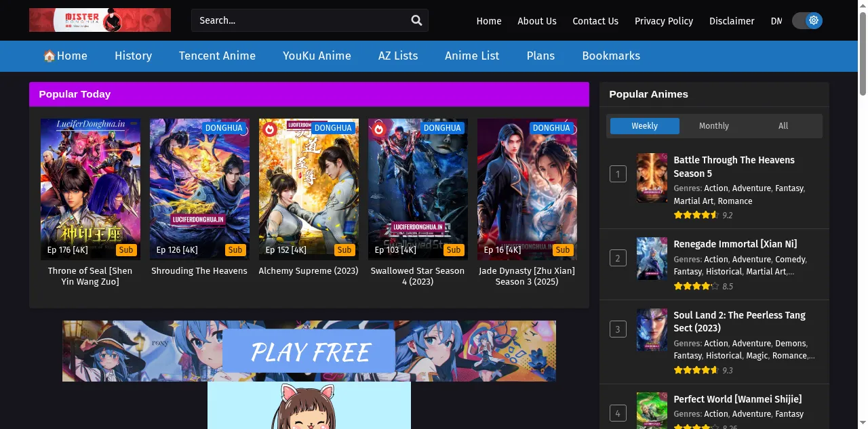Toggle the dark mode theme switch
868x429 pixels.
[x=807, y=20]
